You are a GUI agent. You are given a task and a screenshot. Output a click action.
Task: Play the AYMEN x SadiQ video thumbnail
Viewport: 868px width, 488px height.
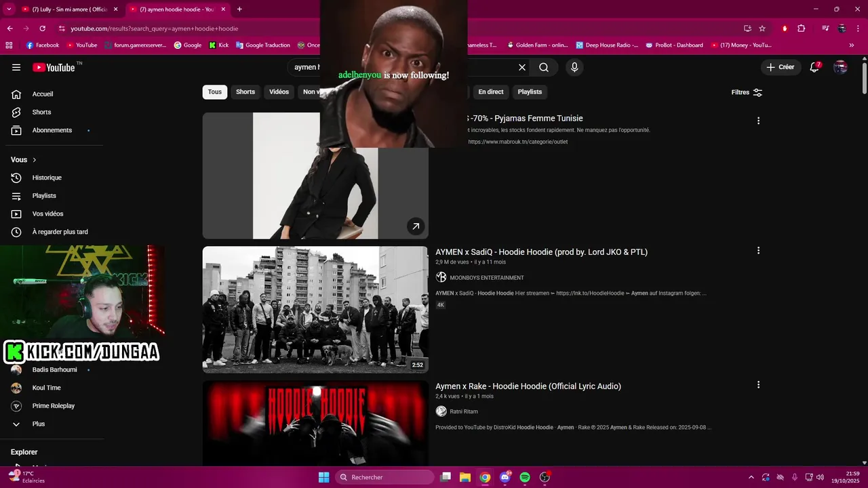tap(315, 309)
